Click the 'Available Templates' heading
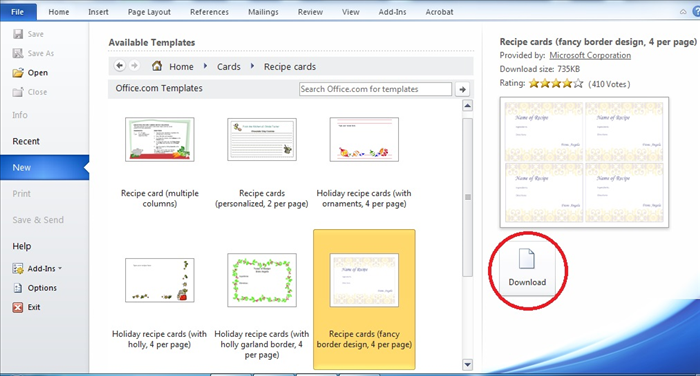 point(152,42)
